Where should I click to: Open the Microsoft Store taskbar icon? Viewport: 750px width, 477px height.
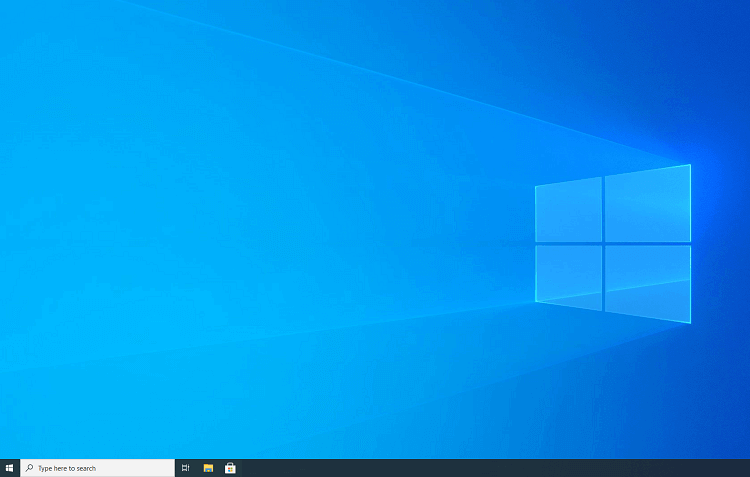[x=230, y=468]
